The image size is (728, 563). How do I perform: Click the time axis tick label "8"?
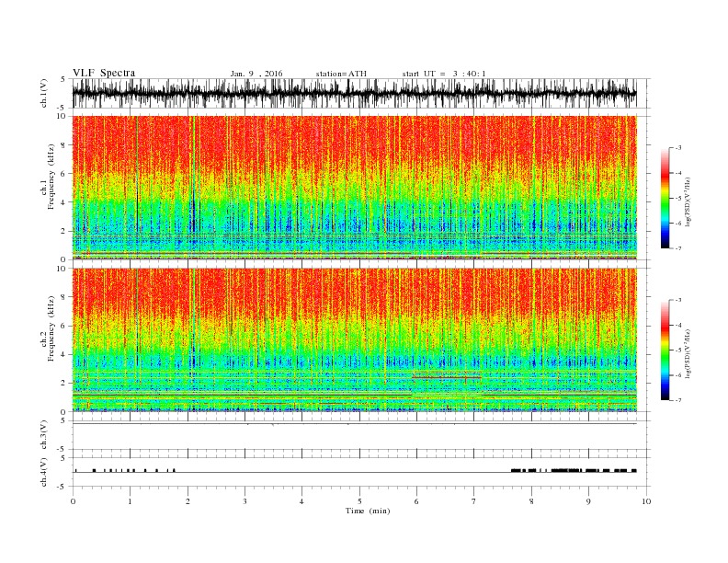coord(531,501)
